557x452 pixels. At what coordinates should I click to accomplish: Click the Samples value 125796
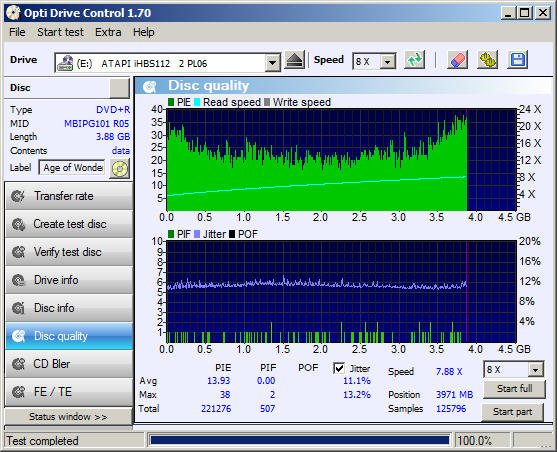[451, 409]
